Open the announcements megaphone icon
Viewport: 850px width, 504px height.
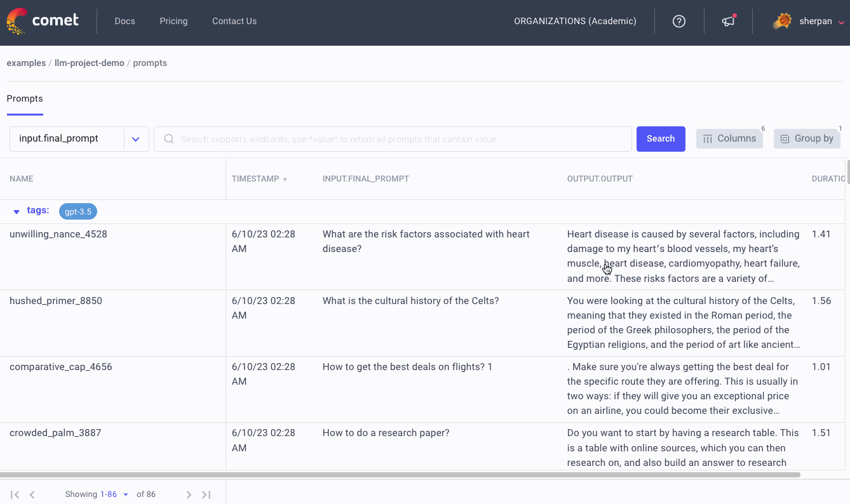tap(729, 21)
